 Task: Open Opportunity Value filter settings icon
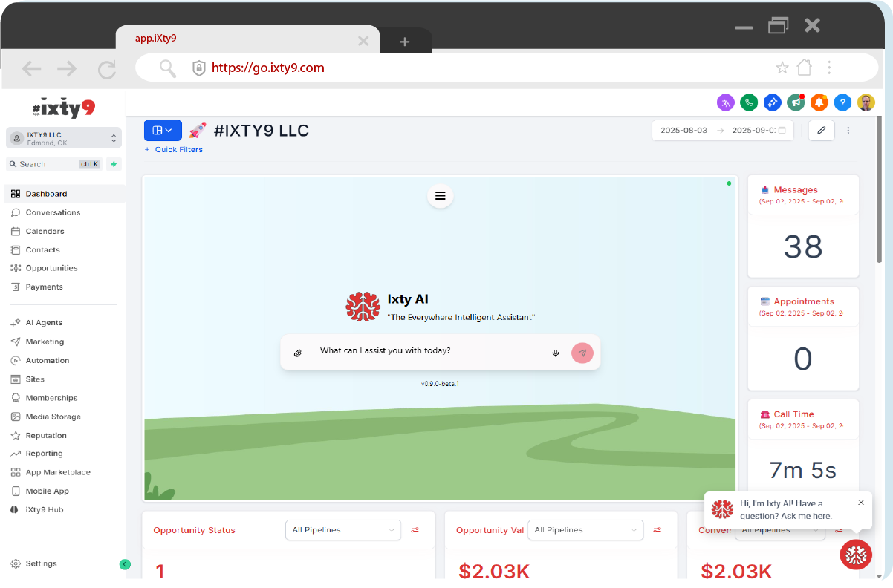click(x=657, y=530)
